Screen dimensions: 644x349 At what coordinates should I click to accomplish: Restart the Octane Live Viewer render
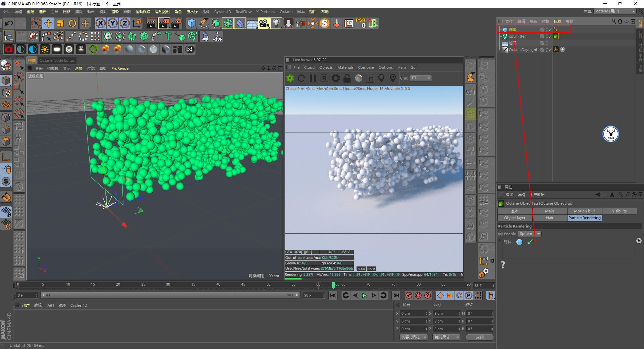point(301,78)
